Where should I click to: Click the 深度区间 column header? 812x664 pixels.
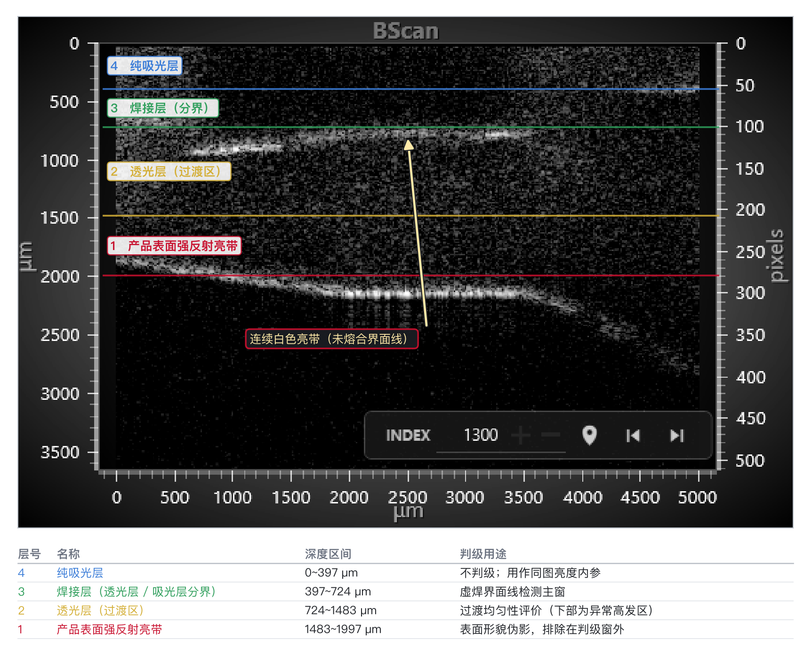(x=328, y=554)
